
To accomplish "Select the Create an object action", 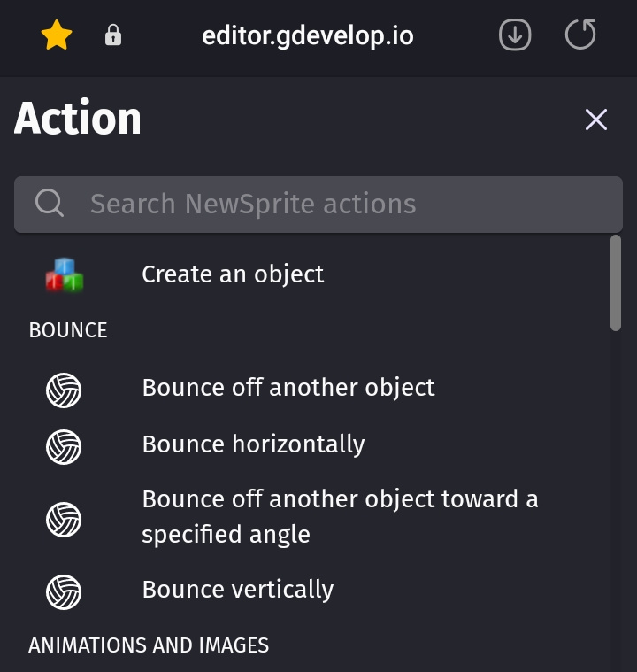I will pyautogui.click(x=233, y=274).
